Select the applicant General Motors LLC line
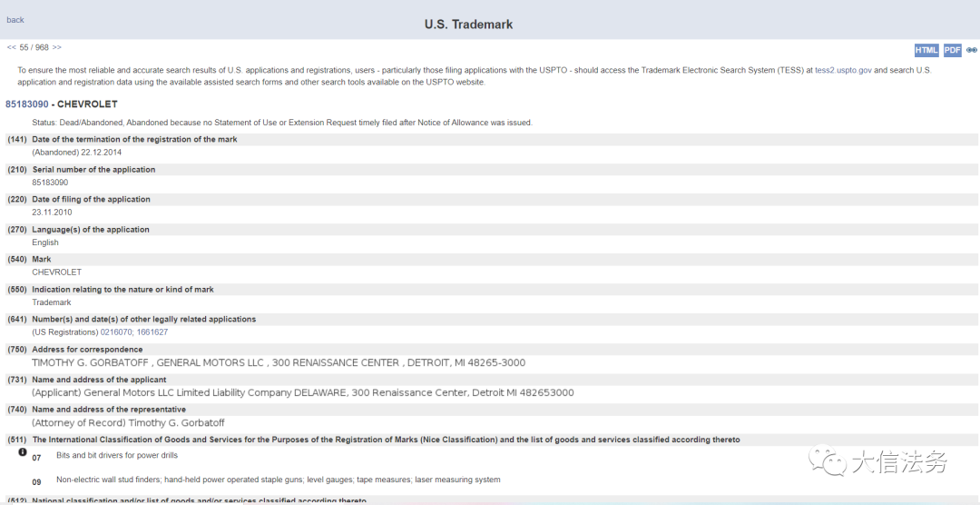This screenshot has height=505, width=980. (x=303, y=393)
